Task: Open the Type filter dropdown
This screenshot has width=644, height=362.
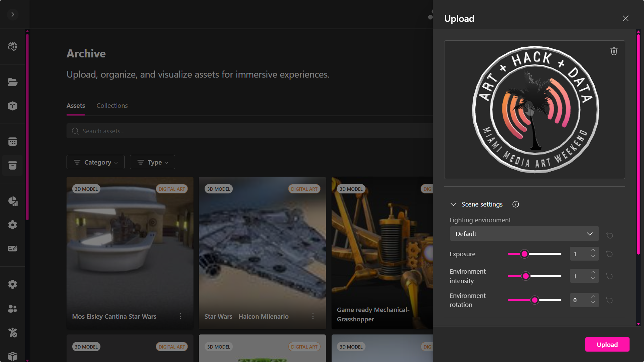Action: tap(153, 162)
